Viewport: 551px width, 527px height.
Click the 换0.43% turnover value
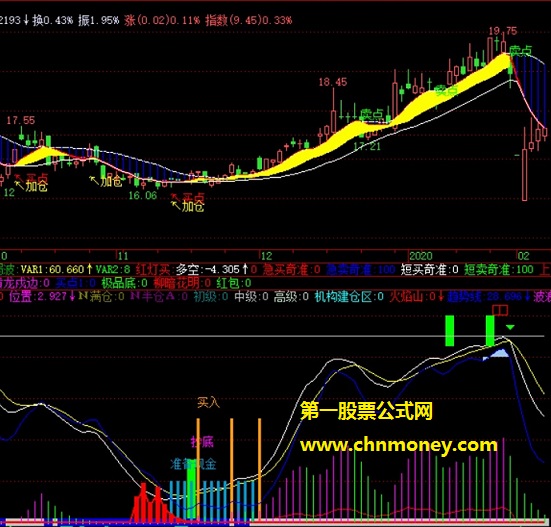coord(52,20)
